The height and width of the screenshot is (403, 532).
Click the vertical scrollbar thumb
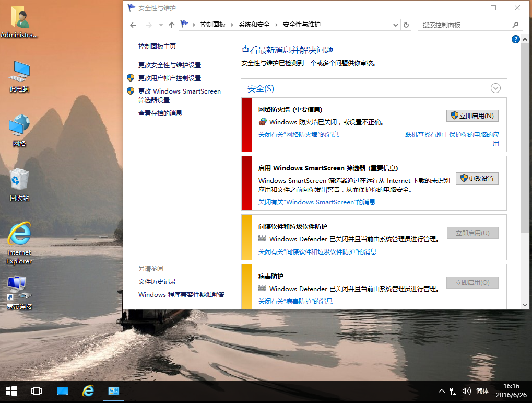[x=525, y=137]
